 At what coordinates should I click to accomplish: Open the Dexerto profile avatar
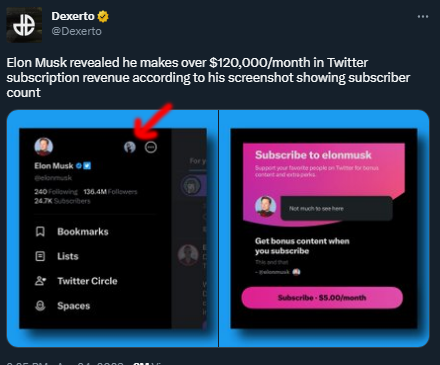(x=24, y=25)
